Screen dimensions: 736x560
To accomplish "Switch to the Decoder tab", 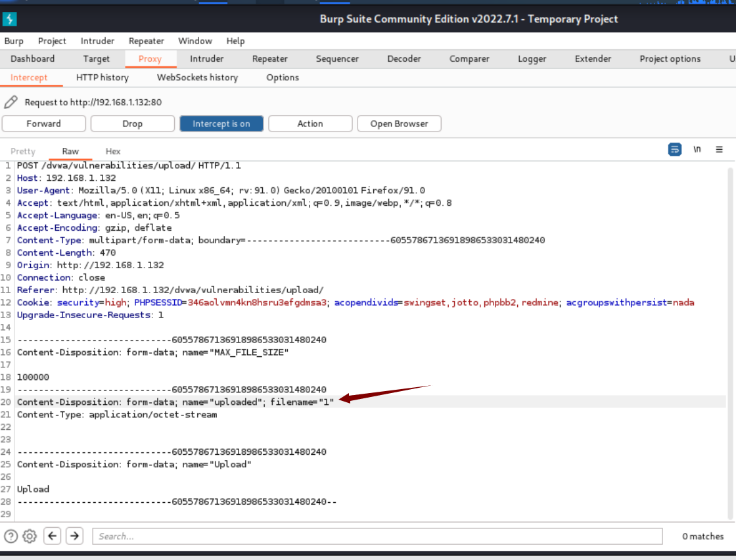I will (404, 58).
